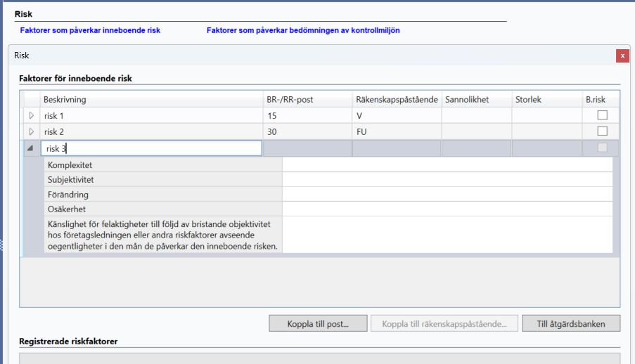This screenshot has height=364, width=635.
Task: Click the Subjektivitet value field
Action: [447, 179]
